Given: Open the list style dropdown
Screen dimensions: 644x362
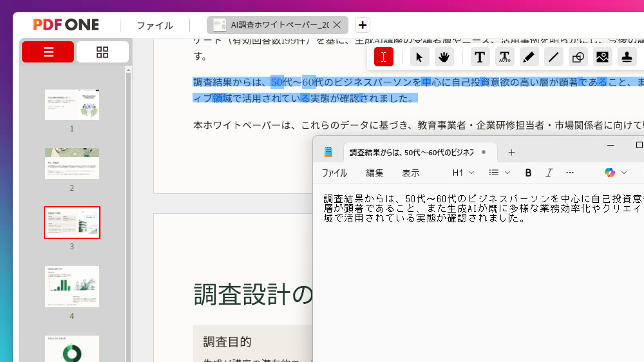Looking at the screenshot, I should (x=499, y=173).
